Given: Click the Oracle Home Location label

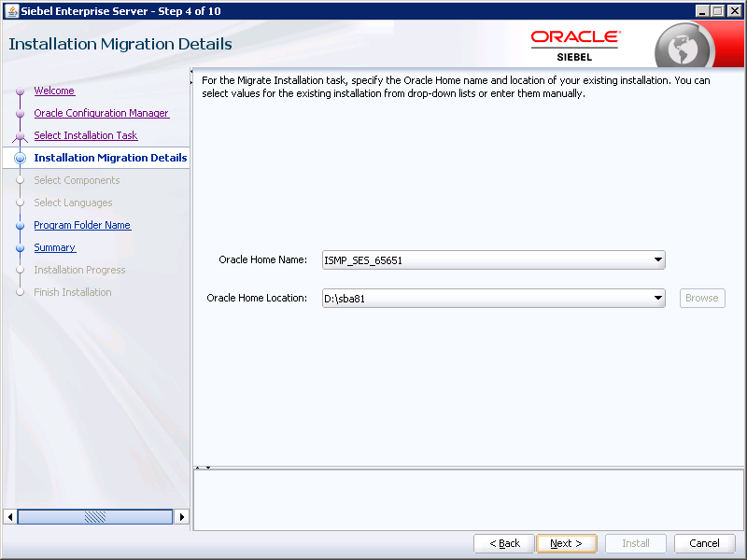Looking at the screenshot, I should [x=257, y=298].
